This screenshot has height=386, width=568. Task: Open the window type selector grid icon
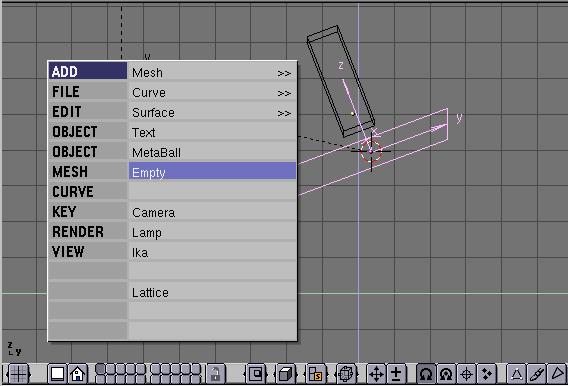(18, 373)
